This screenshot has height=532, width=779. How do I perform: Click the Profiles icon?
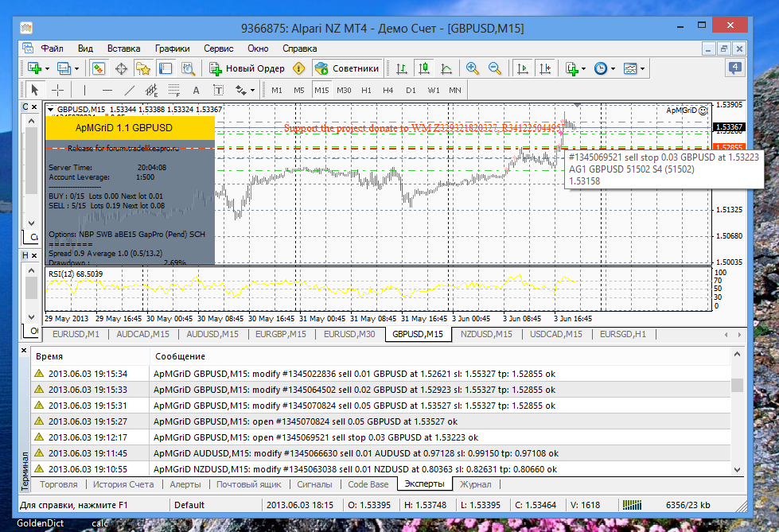pyautogui.click(x=64, y=68)
